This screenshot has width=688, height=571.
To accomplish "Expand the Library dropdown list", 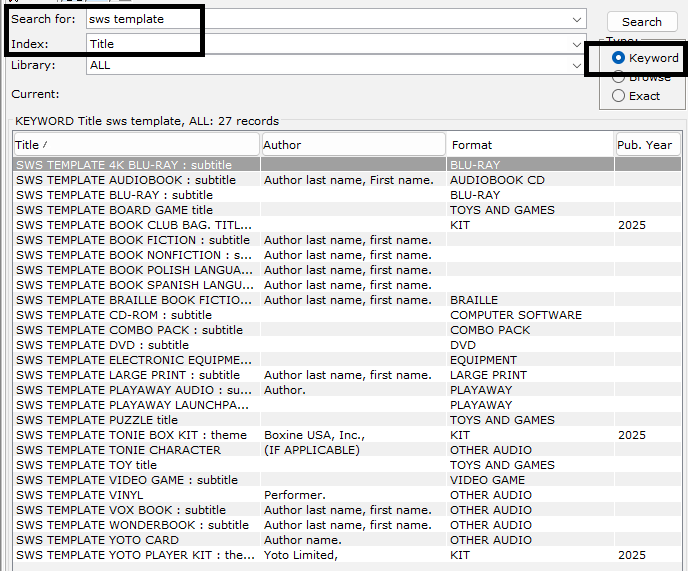I will pyautogui.click(x=577, y=65).
